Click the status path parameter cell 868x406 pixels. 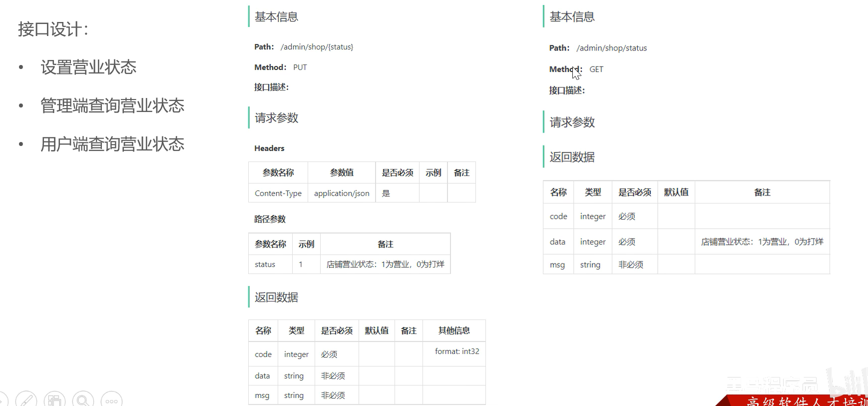tap(265, 264)
